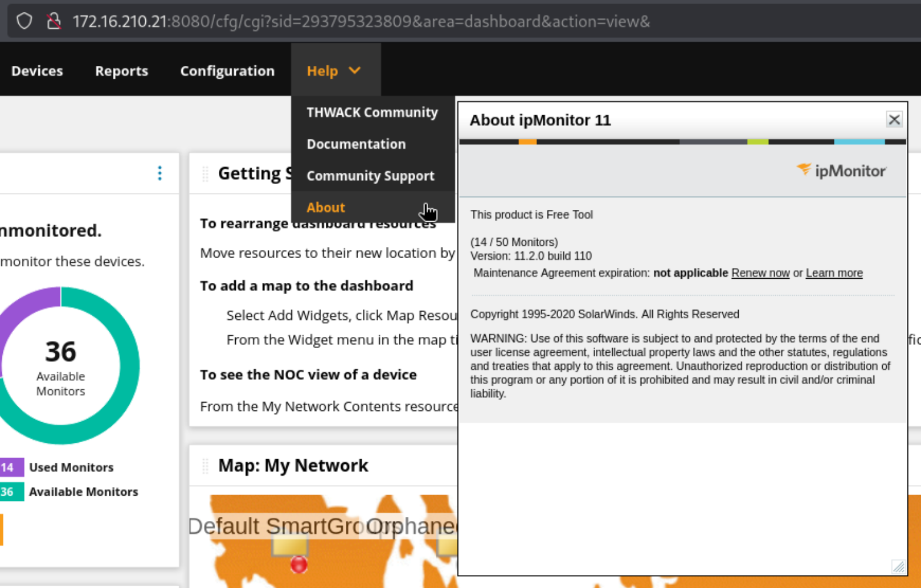Click the red status marker on map
921x588 pixels.
[x=299, y=564]
